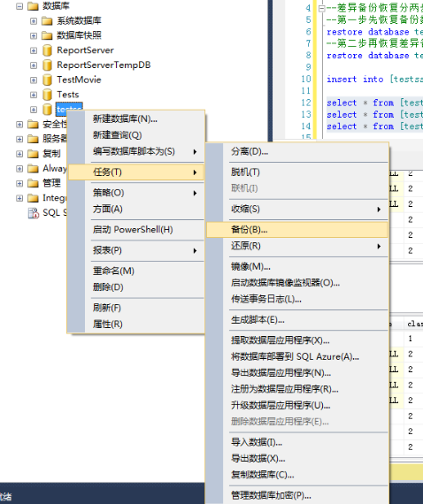Select 方面(A) menu entry
This screenshot has height=504, width=423.
(x=136, y=210)
